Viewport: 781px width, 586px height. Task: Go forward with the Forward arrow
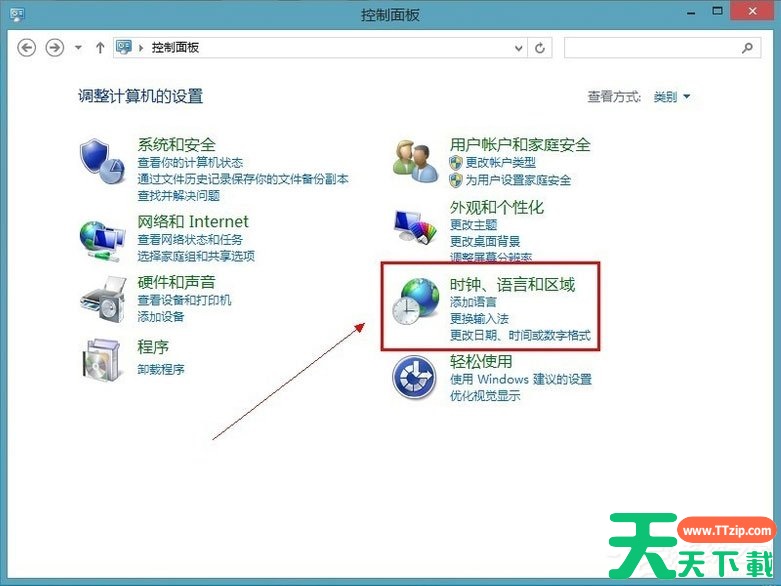pos(55,48)
